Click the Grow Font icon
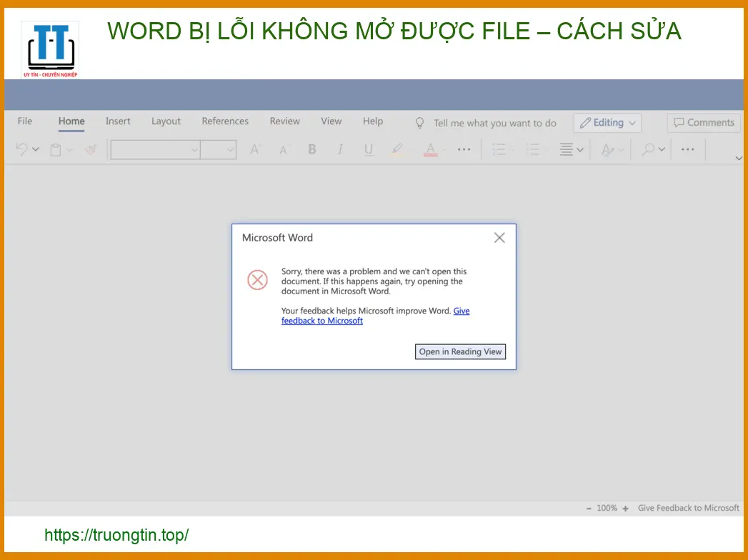This screenshot has width=748, height=560. click(254, 149)
